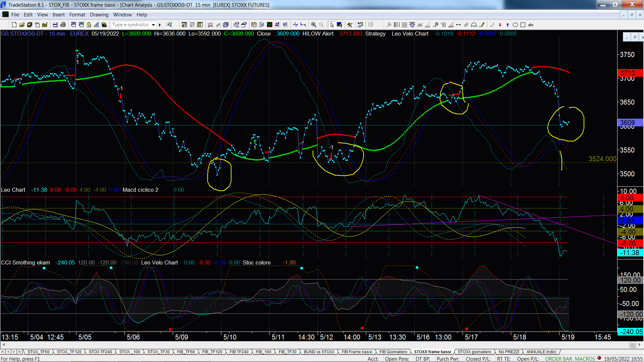Open the Drawing menu
This screenshot has width=644, height=362.
click(x=99, y=15)
